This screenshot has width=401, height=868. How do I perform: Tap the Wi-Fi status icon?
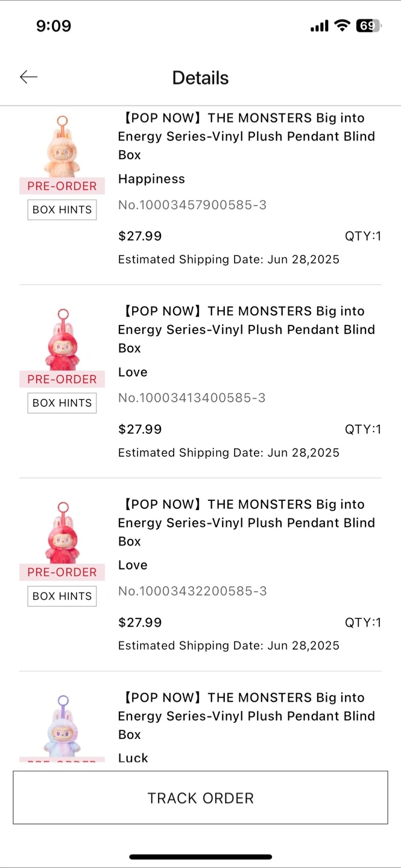tap(343, 26)
